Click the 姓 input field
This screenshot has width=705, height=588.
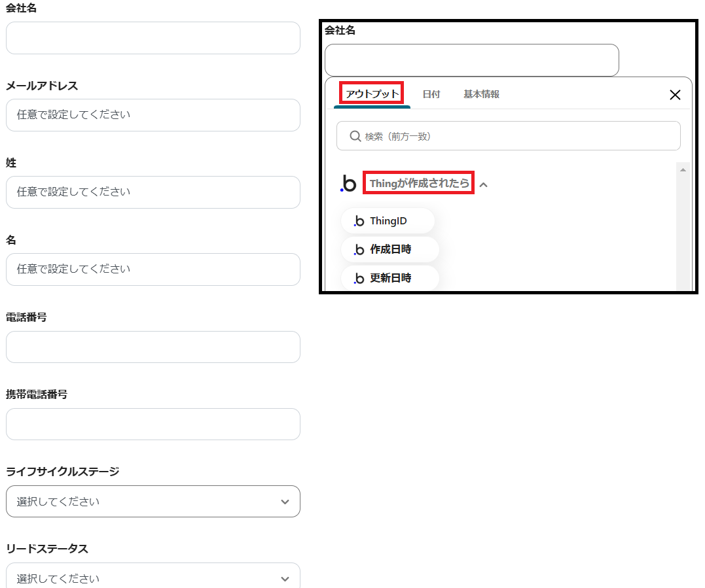pos(153,192)
